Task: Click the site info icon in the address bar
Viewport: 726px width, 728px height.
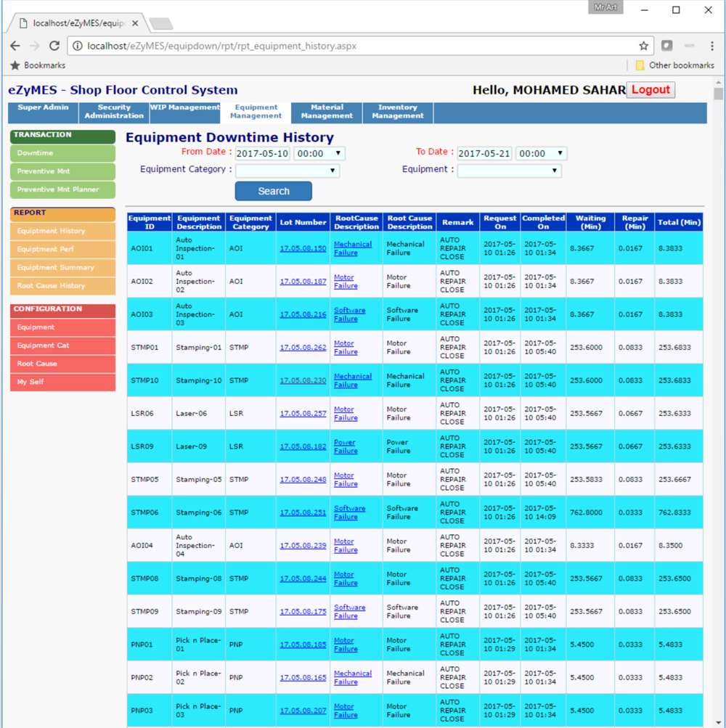Action: [78, 46]
